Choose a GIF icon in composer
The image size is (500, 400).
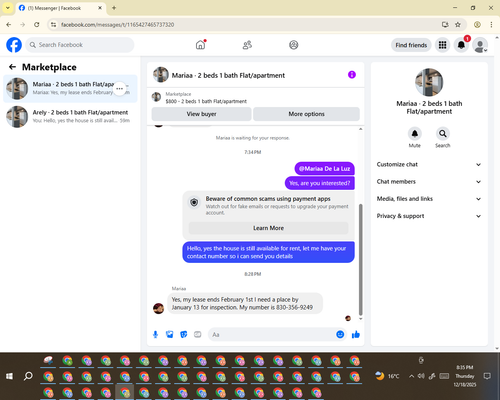(198, 334)
